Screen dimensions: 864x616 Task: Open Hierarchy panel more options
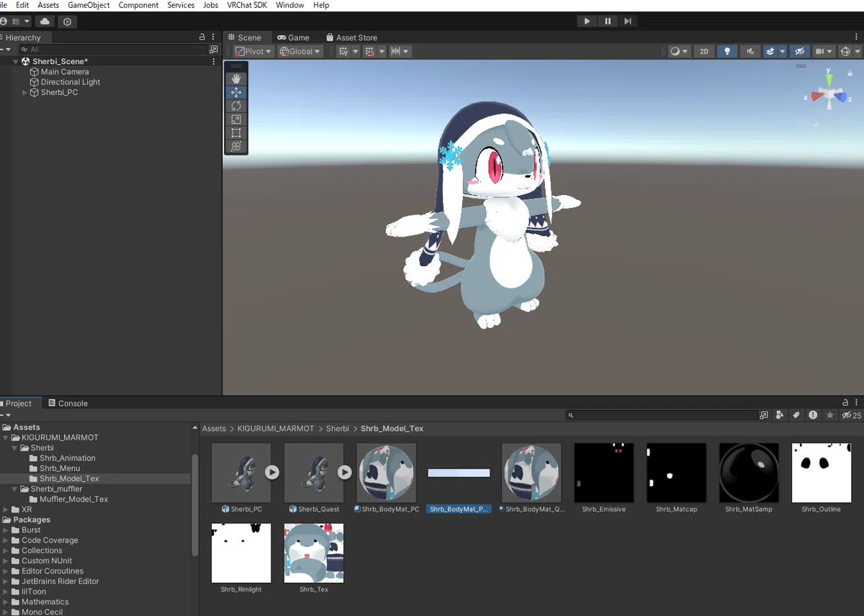(x=214, y=37)
